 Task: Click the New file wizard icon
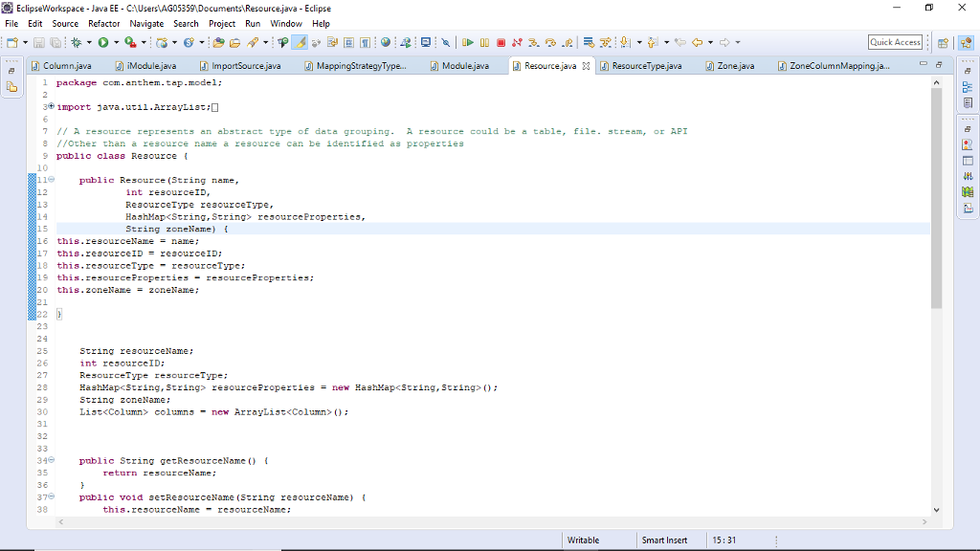pos(11,42)
